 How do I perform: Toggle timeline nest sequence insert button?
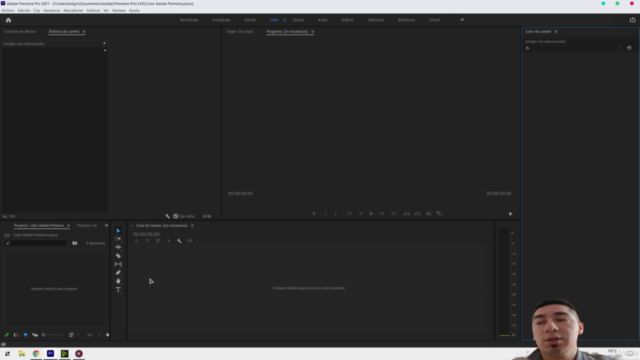[136, 241]
